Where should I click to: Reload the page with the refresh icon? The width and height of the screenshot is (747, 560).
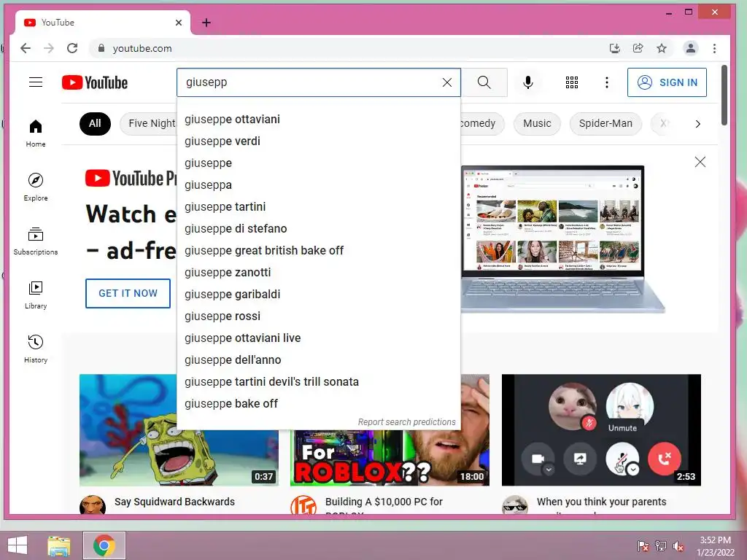pos(72,48)
